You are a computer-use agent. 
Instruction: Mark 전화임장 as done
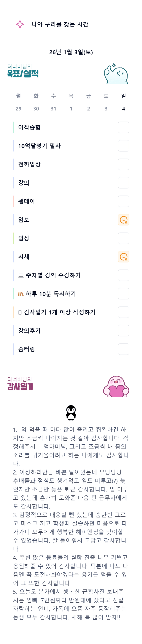pyautogui.click(x=123, y=165)
